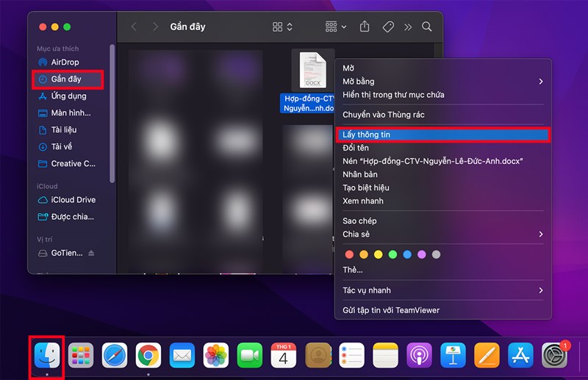
Task: Select Gần đây in sidebar
Action: coord(68,79)
